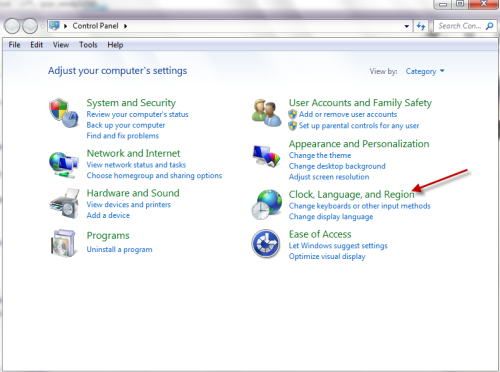
Task: Open the Programs disc box icon
Action: [63, 243]
